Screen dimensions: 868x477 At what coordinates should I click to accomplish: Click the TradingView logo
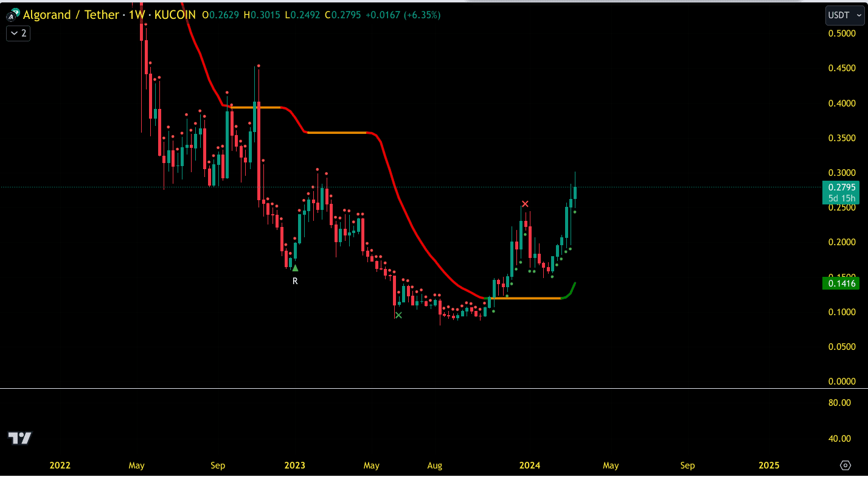pyautogui.click(x=19, y=437)
